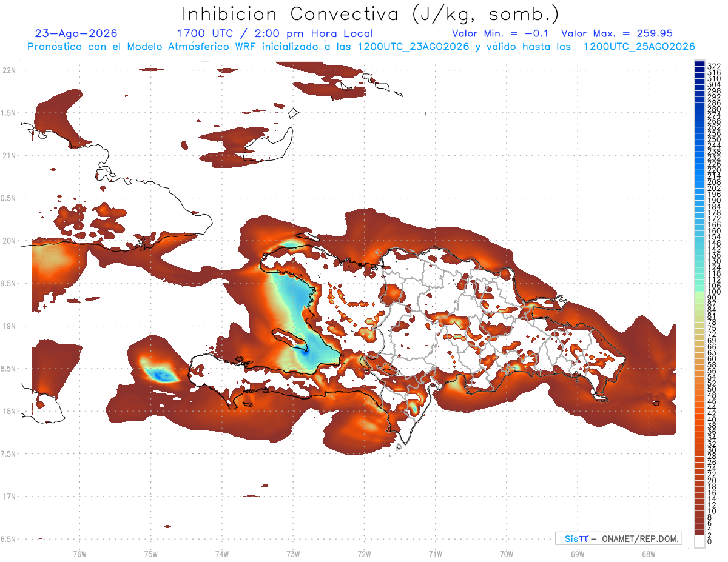Click the '18N' latitude label
The image size is (728, 562).
point(8,411)
